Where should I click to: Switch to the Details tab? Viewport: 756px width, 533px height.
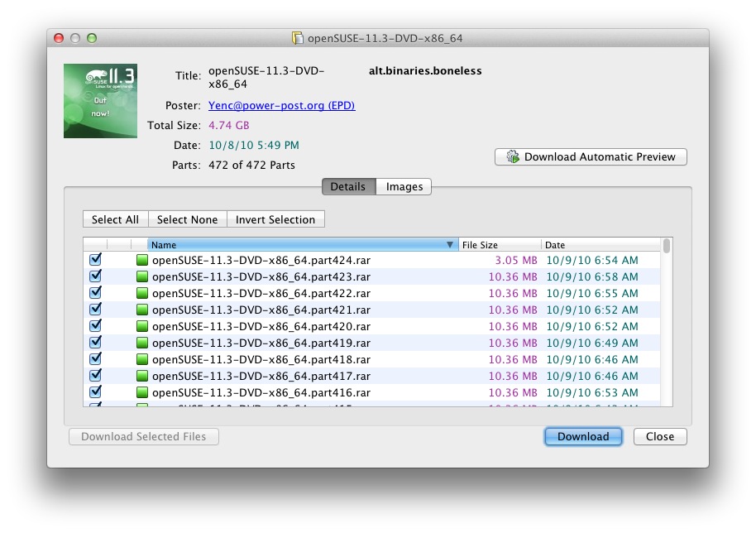click(x=348, y=187)
